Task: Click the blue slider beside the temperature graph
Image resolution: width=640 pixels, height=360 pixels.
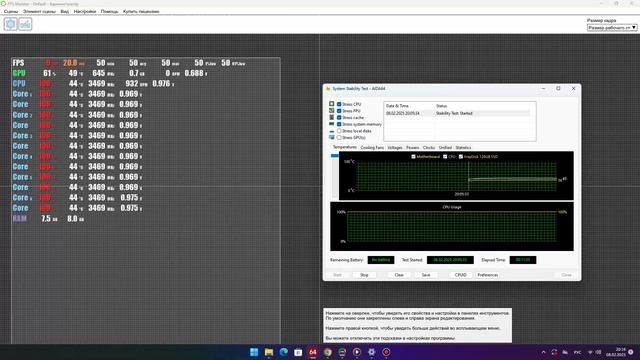Action: [335, 156]
